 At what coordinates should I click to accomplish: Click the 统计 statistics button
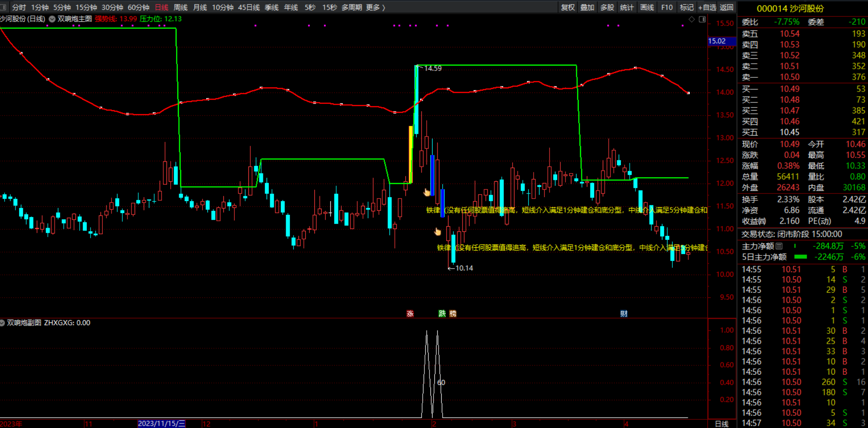tap(627, 7)
